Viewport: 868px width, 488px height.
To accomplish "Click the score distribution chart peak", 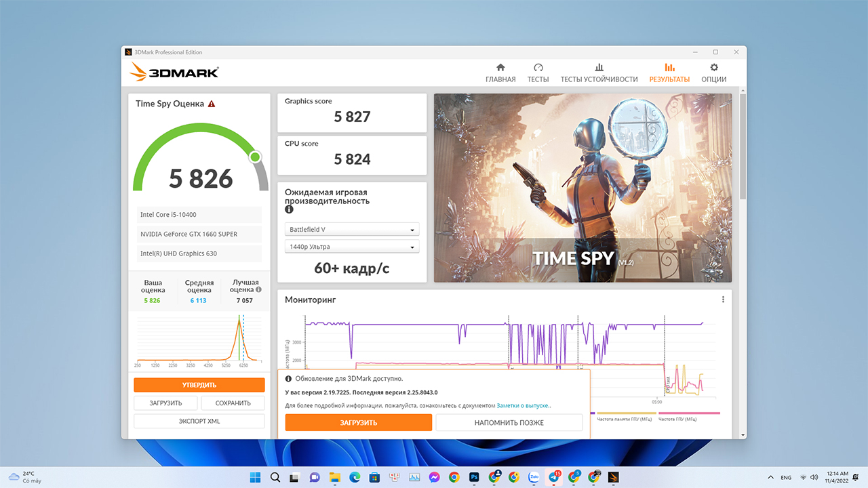I will [239, 321].
